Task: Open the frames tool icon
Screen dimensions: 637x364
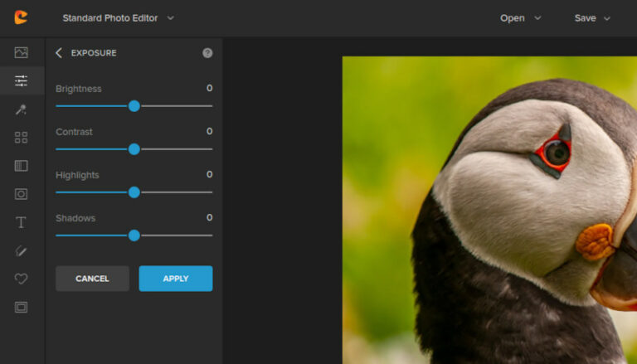Action: point(21,307)
